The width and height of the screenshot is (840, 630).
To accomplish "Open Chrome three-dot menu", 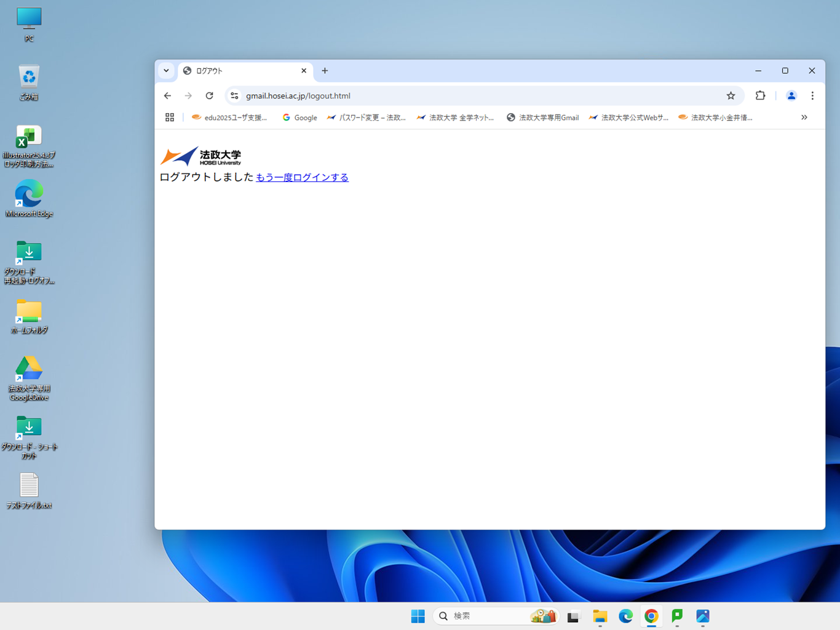I will point(812,96).
